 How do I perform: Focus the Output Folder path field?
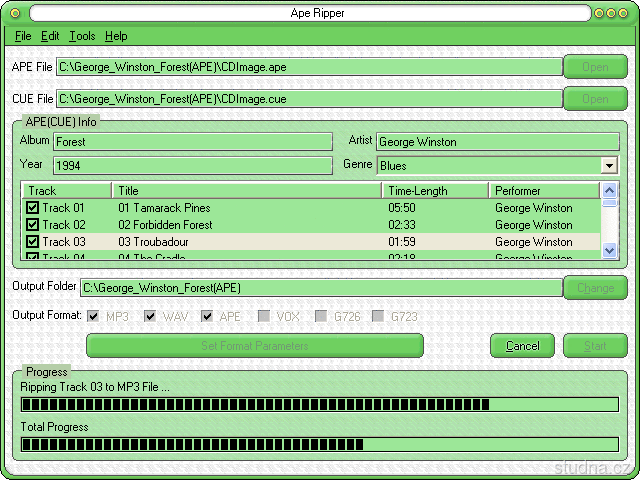320,288
